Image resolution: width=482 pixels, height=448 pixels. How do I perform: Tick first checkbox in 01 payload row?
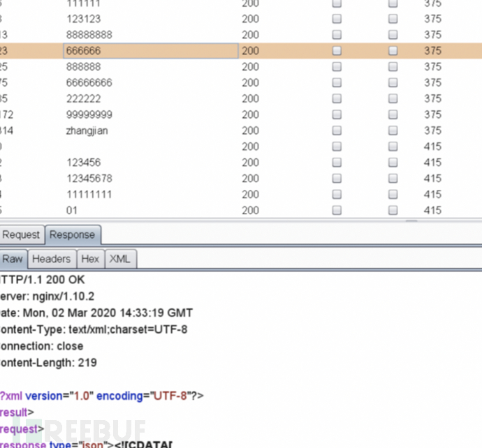[337, 210]
